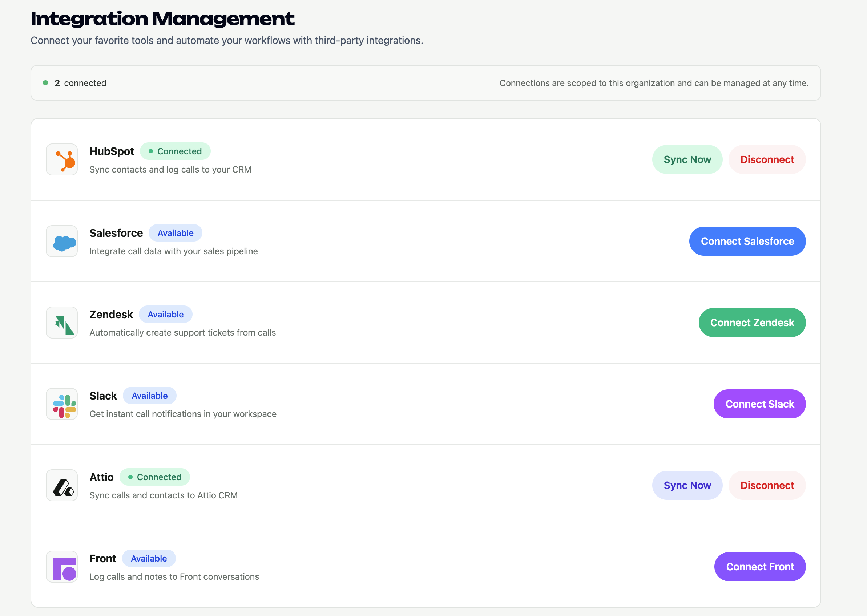Screen dimensions: 867x616
Task: Sync Attio now
Action: (687, 485)
